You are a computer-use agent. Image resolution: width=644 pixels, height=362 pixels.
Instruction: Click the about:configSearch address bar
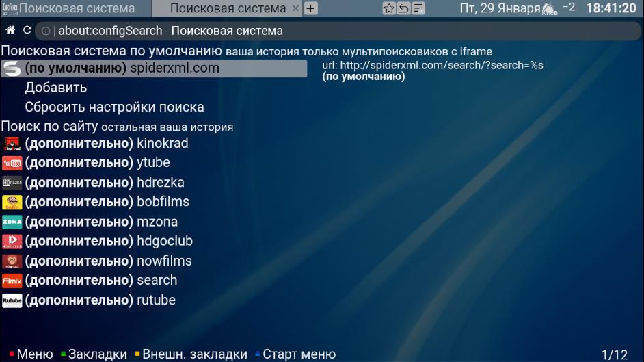[x=337, y=31]
